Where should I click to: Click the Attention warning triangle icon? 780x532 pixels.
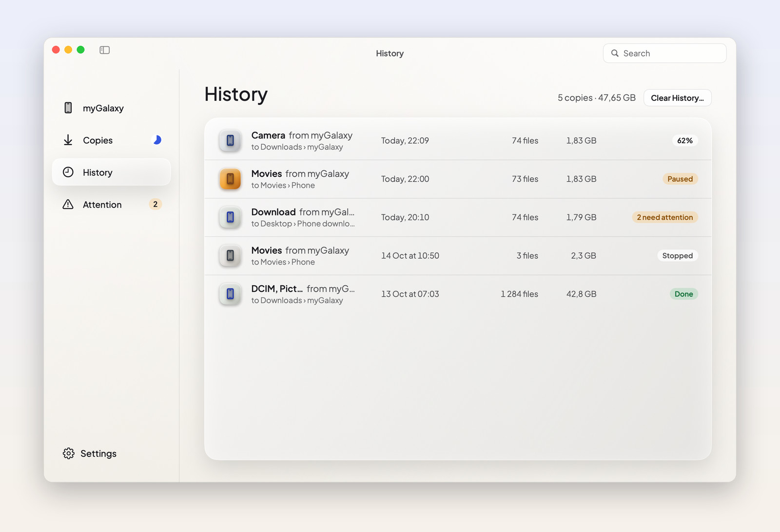68,204
